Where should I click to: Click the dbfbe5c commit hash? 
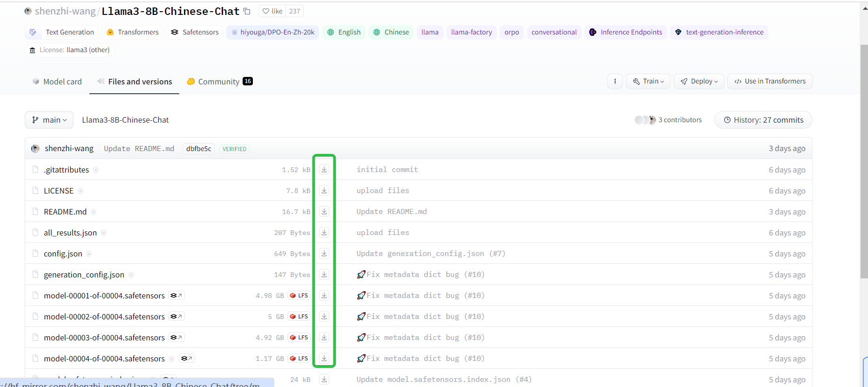coord(199,149)
